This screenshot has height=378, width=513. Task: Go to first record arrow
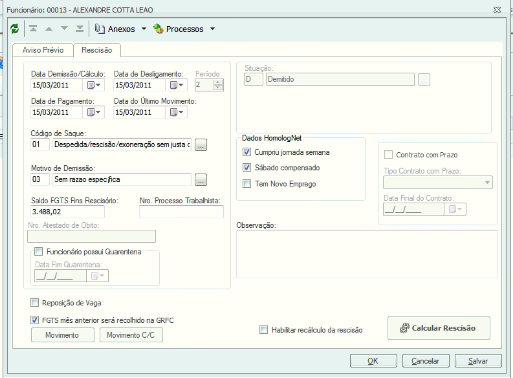click(33, 29)
